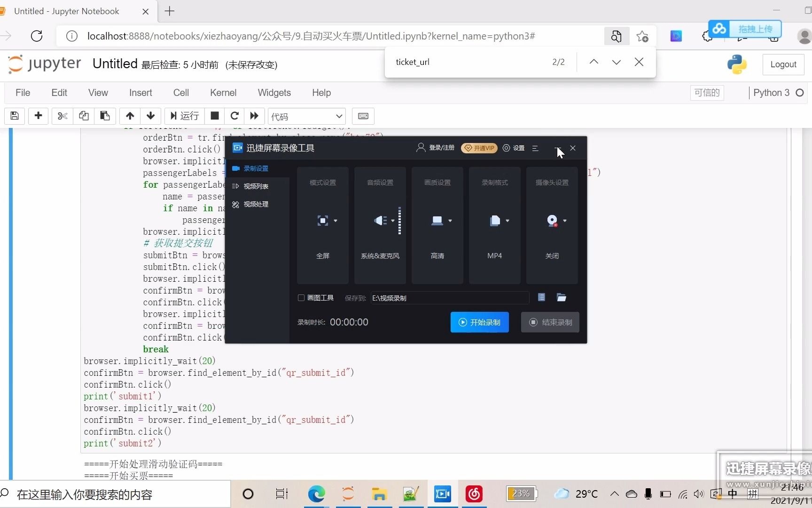Open the command palette keyboard icon

pyautogui.click(x=363, y=116)
